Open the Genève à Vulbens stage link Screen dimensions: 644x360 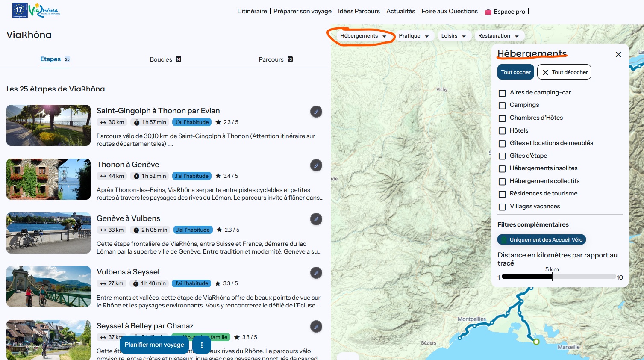[128, 218]
